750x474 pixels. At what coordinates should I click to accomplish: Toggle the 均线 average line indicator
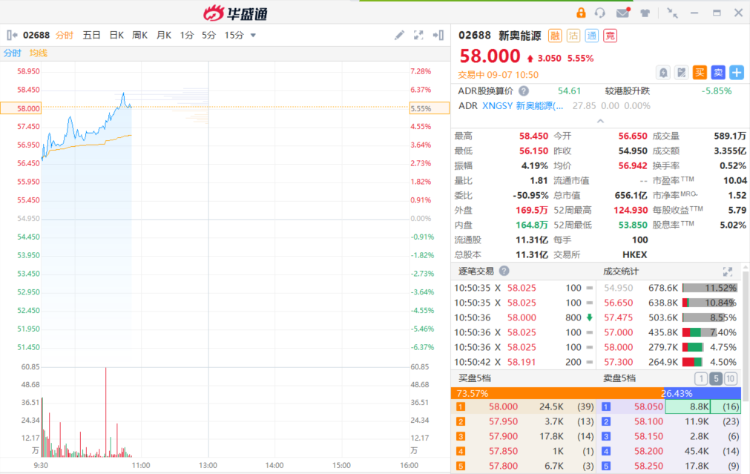[x=38, y=53]
